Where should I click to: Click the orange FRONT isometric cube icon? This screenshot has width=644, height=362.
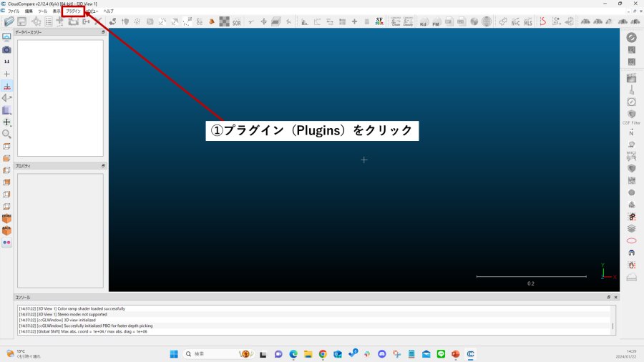tap(6, 218)
